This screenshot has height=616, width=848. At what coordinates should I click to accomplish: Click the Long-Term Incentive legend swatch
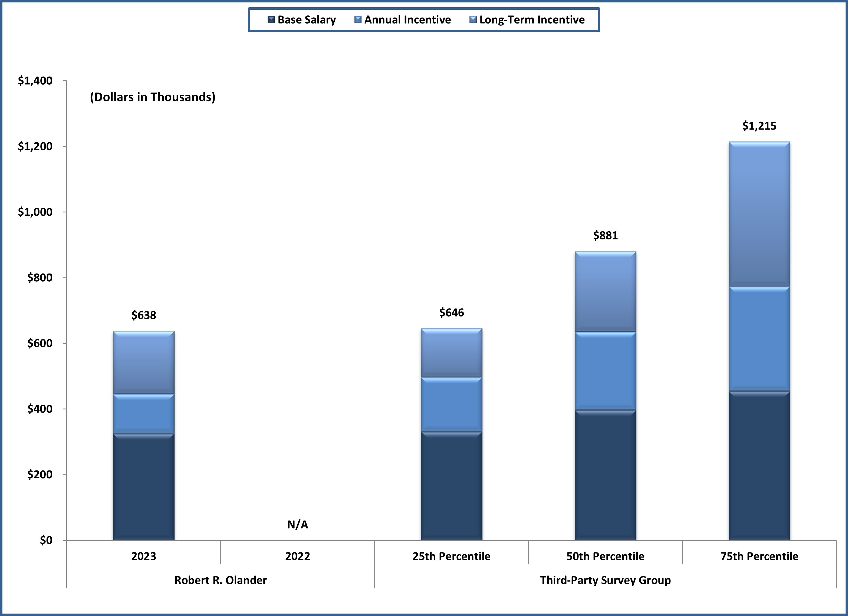point(473,20)
